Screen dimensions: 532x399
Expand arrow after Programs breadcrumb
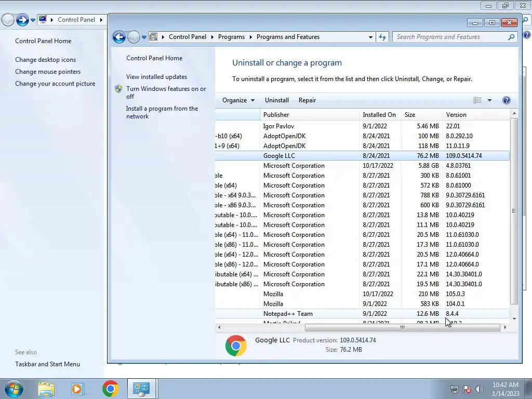251,37
